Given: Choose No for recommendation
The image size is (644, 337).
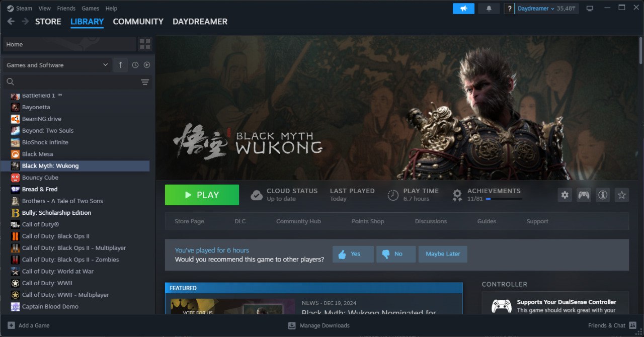Looking at the screenshot, I should coord(396,254).
